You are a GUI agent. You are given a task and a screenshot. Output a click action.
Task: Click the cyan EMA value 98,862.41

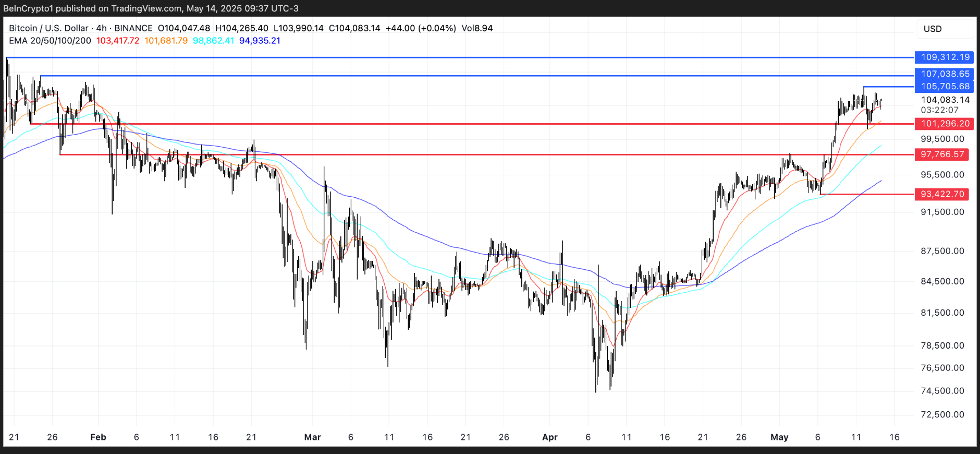pos(213,41)
